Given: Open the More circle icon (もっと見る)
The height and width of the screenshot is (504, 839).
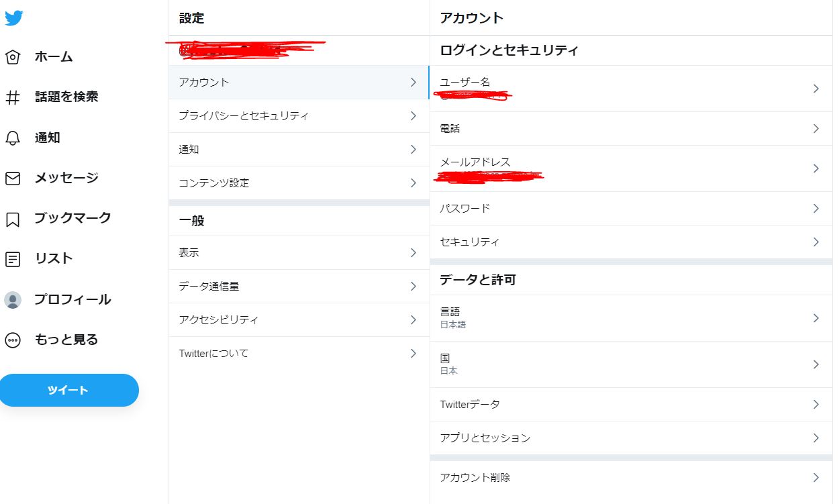Looking at the screenshot, I should pos(13,340).
